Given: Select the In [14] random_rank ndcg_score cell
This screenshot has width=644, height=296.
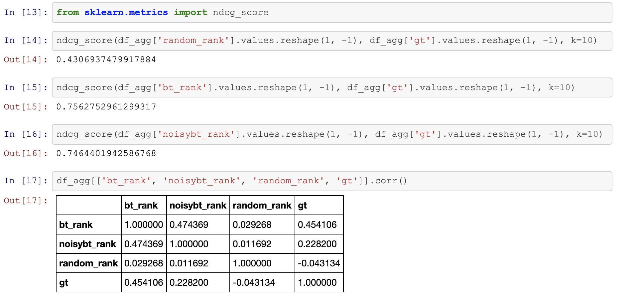Looking at the screenshot, I should coord(332,41).
